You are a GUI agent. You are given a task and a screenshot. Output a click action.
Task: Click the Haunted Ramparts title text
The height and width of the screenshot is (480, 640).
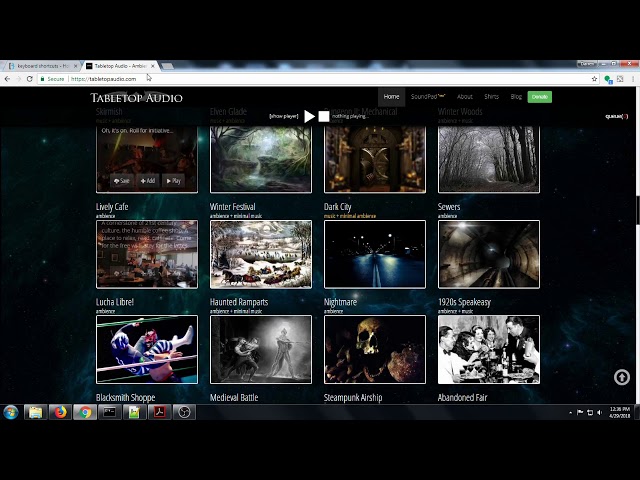pos(239,302)
